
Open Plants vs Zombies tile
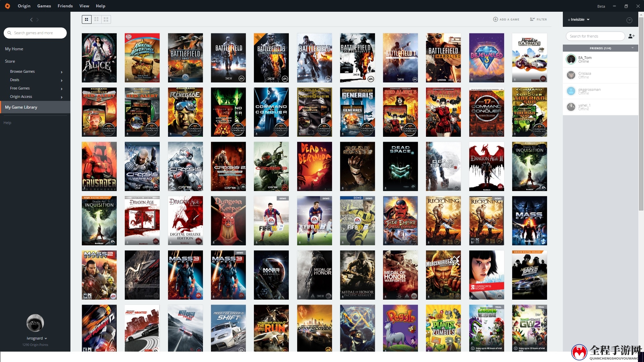443,328
